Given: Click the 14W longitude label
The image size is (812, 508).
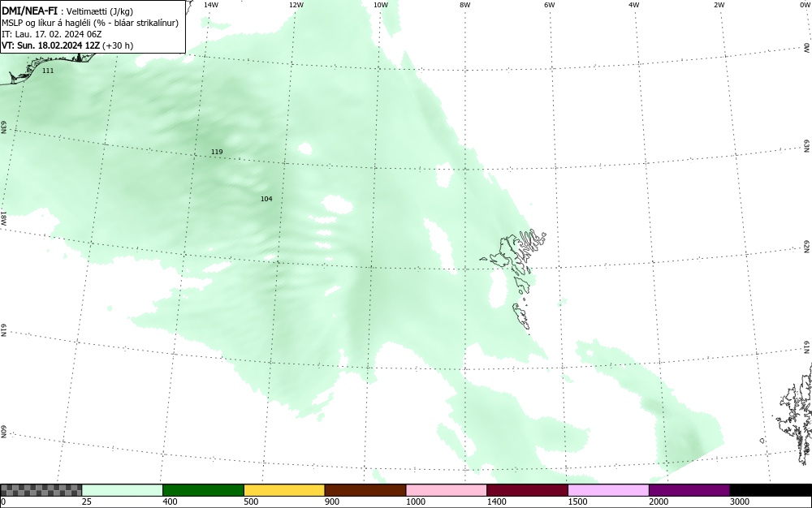Looking at the screenshot, I should pyautogui.click(x=211, y=5).
